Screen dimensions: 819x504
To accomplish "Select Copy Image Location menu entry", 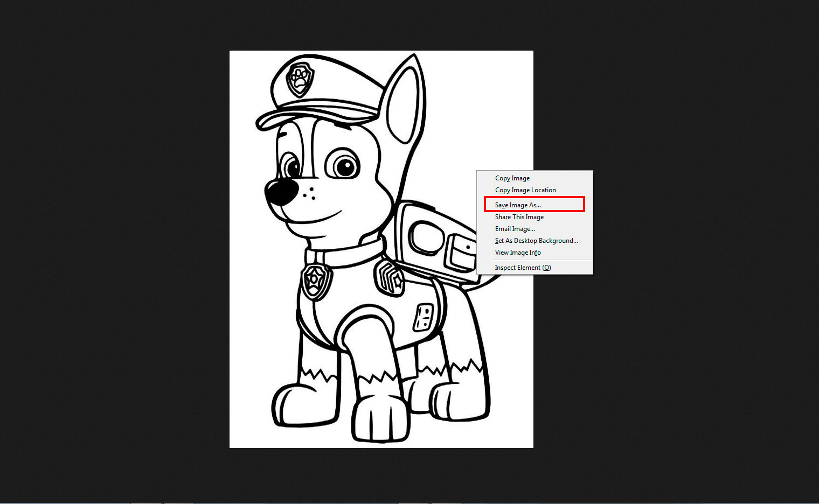I will click(x=535, y=190).
